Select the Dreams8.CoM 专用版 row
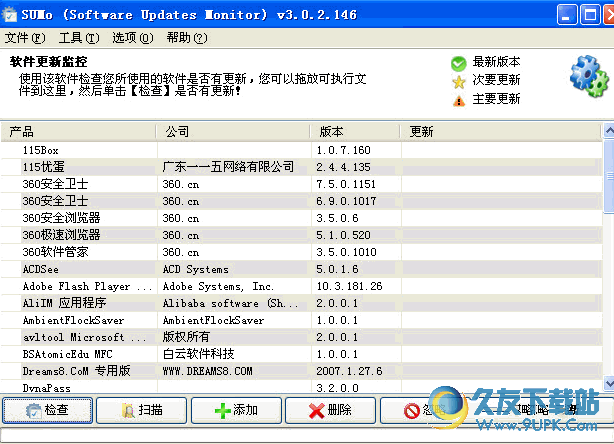This screenshot has height=444, width=614. (302, 371)
